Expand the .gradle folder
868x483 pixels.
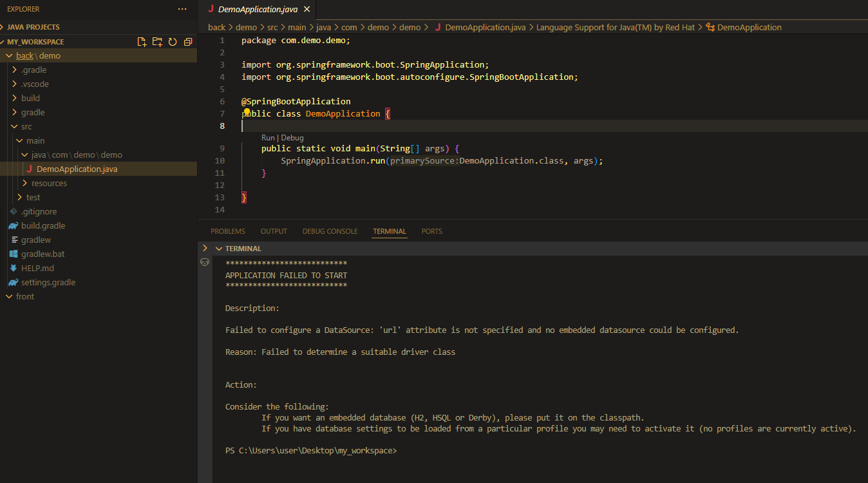(15, 70)
